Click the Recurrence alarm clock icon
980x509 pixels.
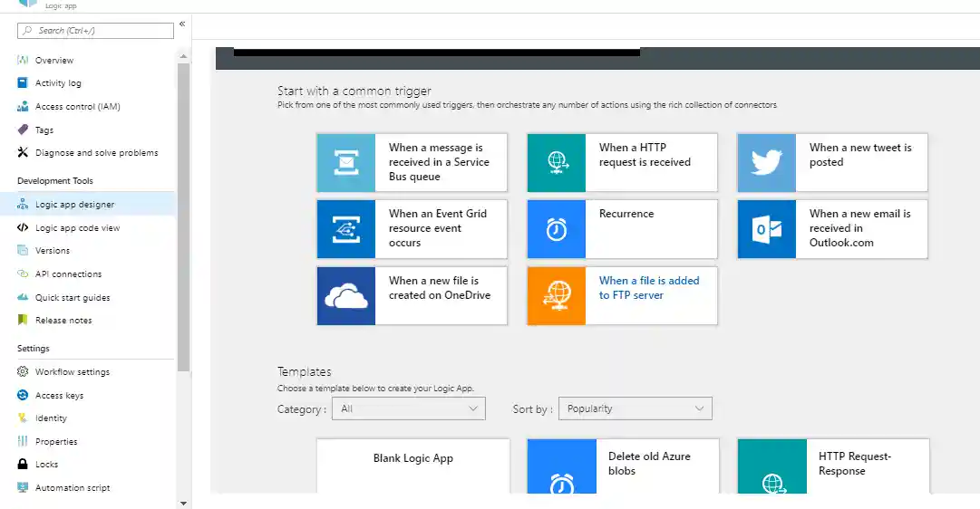[x=556, y=229]
